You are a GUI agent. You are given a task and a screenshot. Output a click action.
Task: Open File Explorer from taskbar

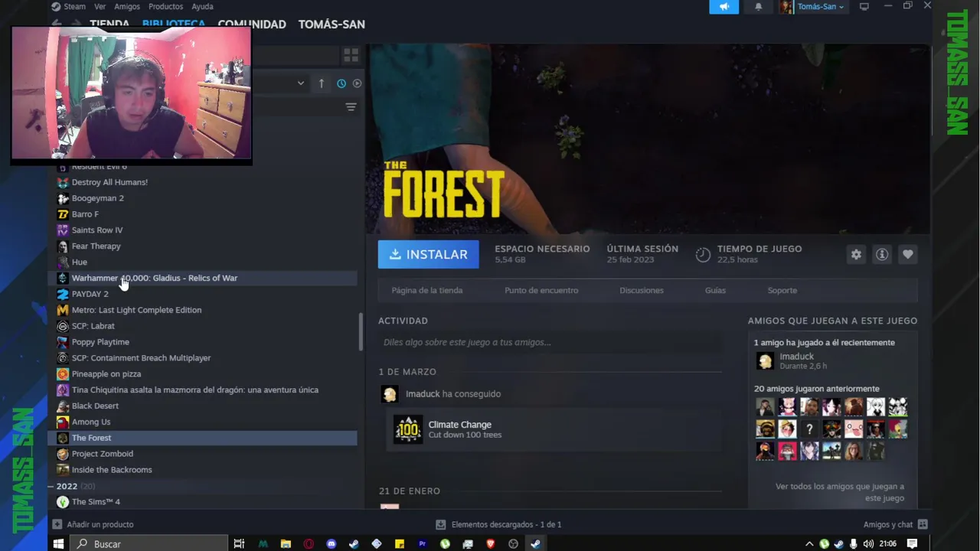pyautogui.click(x=286, y=543)
